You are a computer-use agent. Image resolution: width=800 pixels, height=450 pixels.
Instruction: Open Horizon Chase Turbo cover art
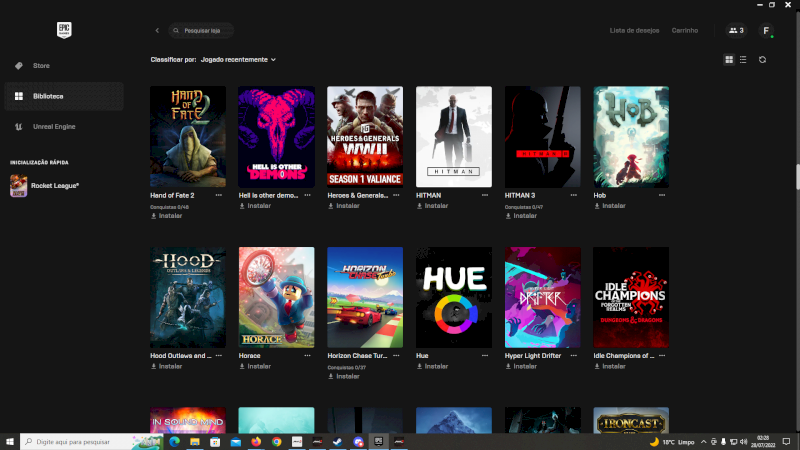pos(365,297)
